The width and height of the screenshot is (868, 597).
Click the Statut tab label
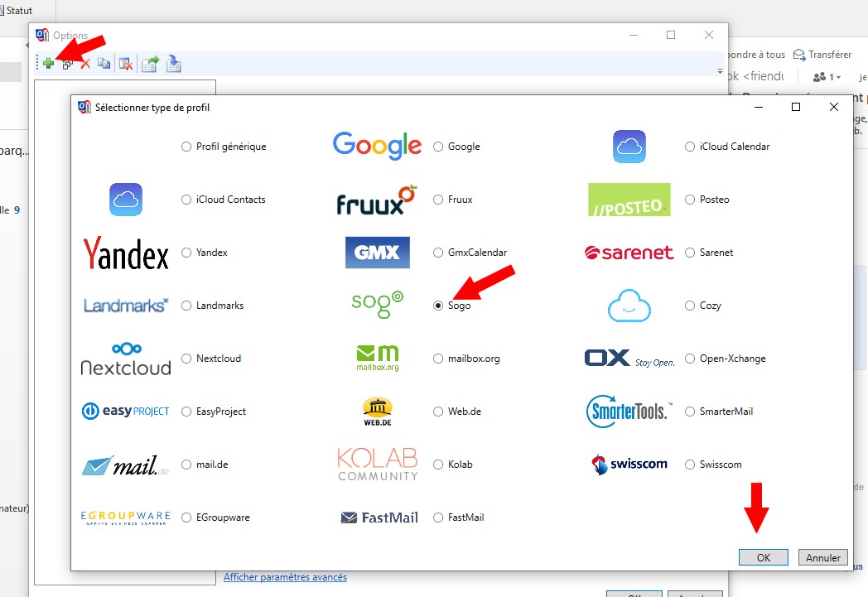(18, 10)
